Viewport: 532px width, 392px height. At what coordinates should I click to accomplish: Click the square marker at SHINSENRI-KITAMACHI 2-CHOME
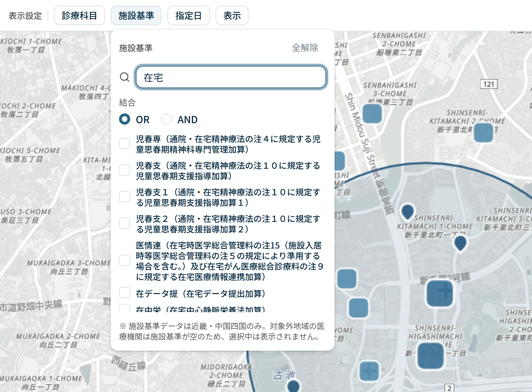pyautogui.click(x=483, y=132)
